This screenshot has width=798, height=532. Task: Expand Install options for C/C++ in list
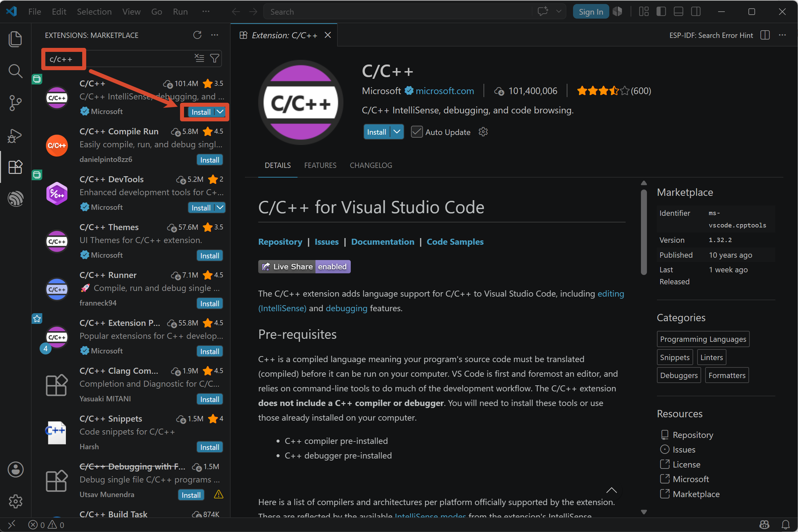[220, 112]
